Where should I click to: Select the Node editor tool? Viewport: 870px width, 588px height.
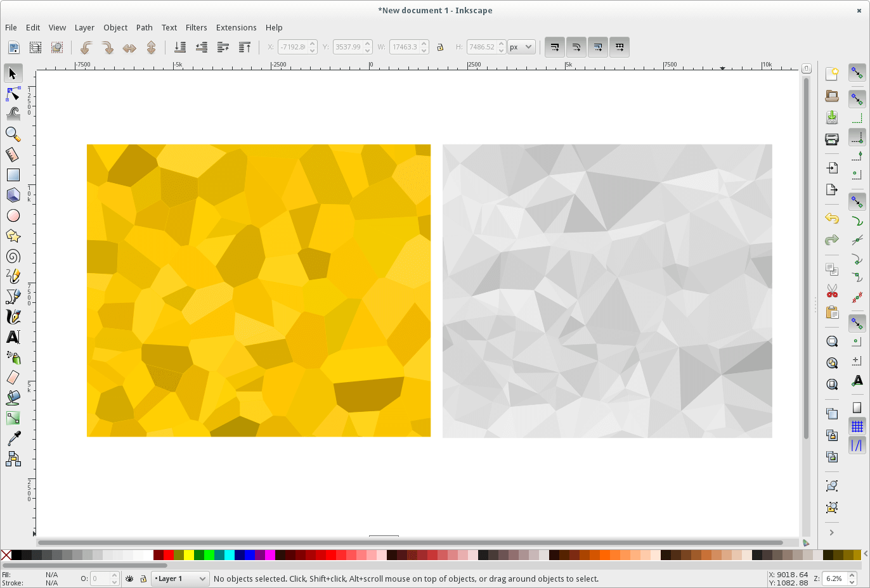13,94
